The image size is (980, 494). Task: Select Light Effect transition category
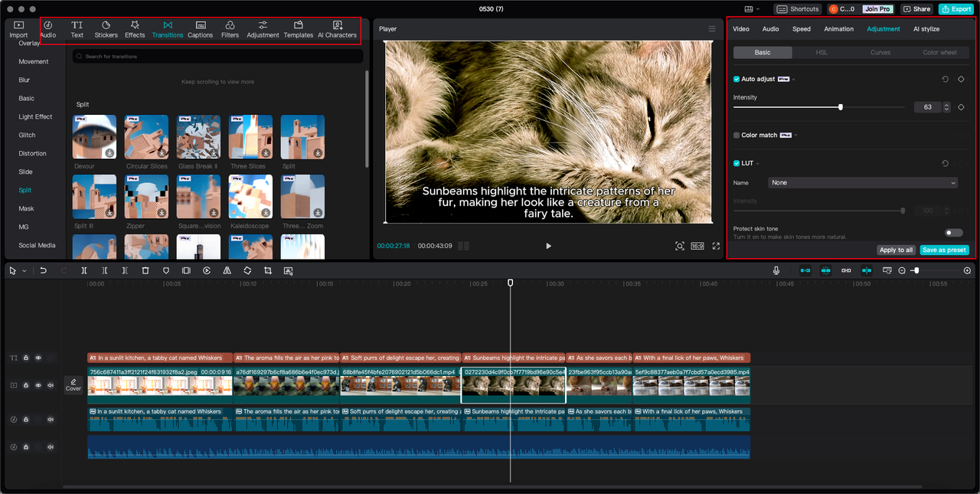click(x=35, y=116)
